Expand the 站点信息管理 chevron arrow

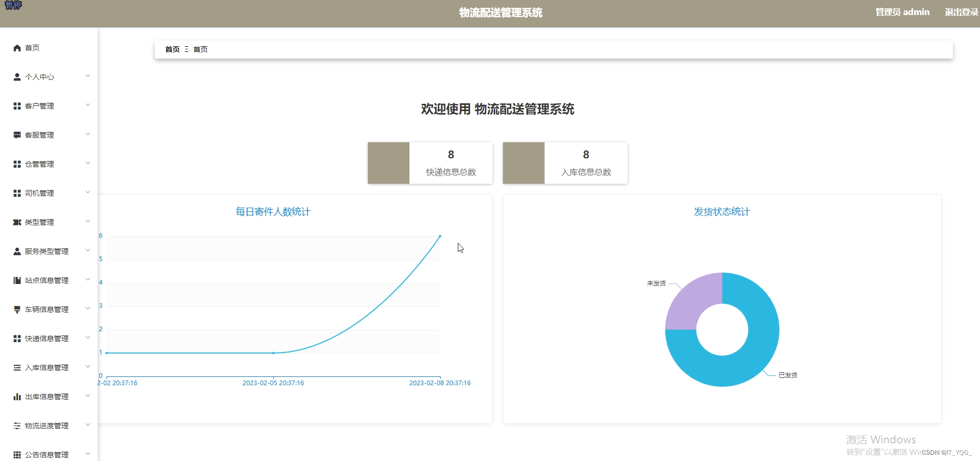[88, 279]
